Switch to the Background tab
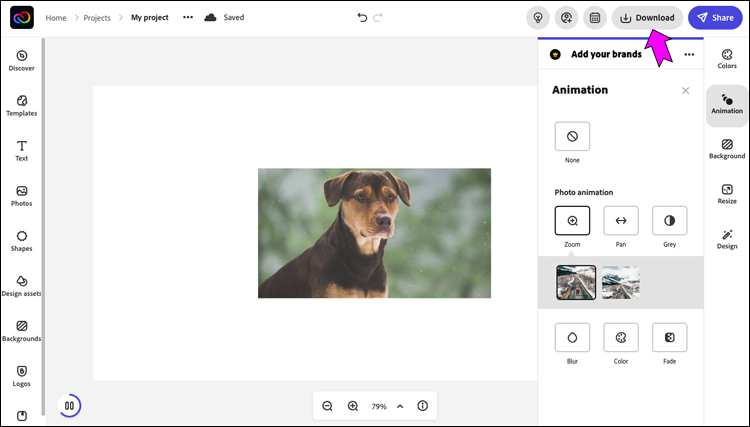 click(x=727, y=148)
